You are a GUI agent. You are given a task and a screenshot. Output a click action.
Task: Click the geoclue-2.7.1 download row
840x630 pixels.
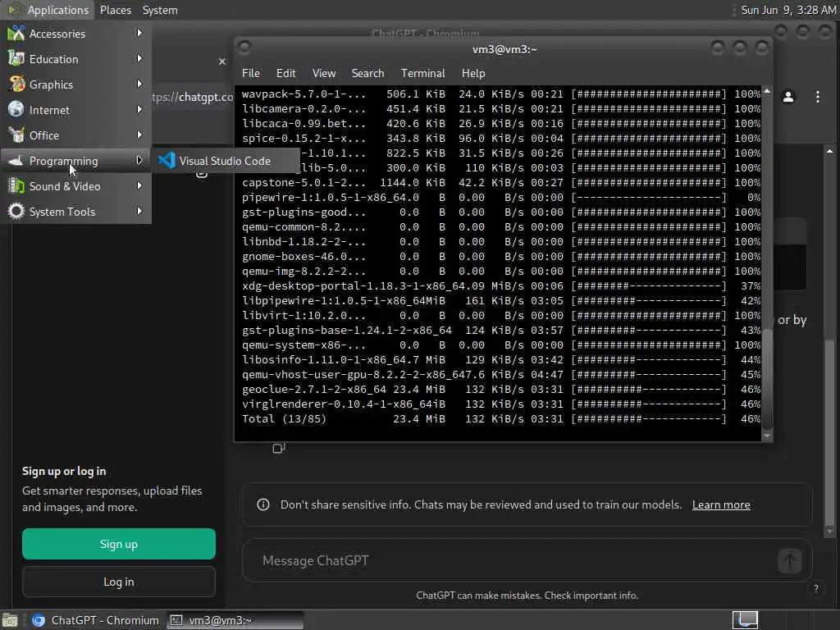click(500, 390)
